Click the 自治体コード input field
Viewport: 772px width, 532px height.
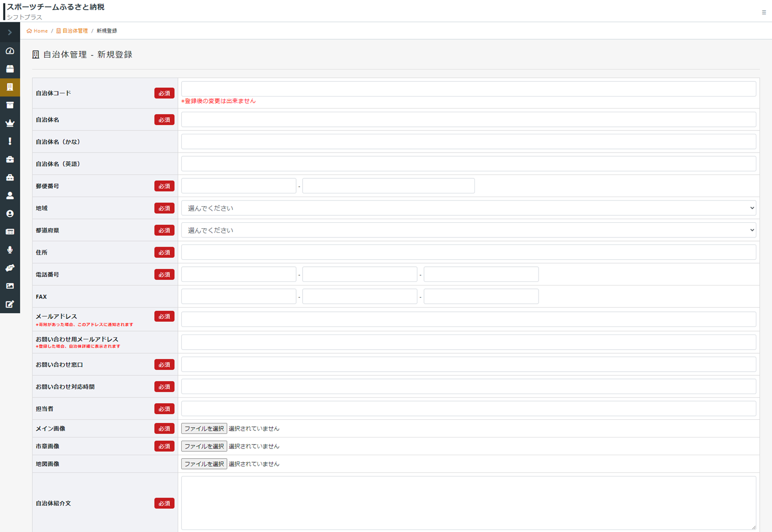click(468, 89)
